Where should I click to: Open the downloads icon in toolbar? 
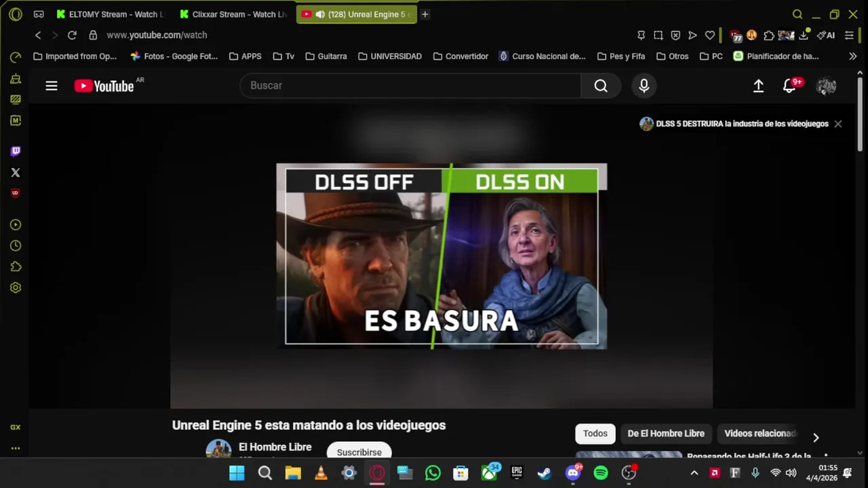click(x=804, y=35)
